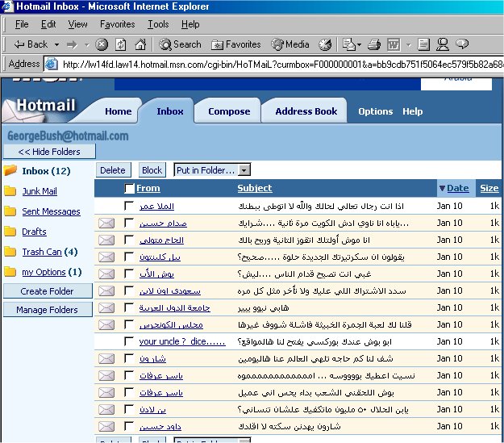
Task: Open the Tools menu
Action: [158, 24]
